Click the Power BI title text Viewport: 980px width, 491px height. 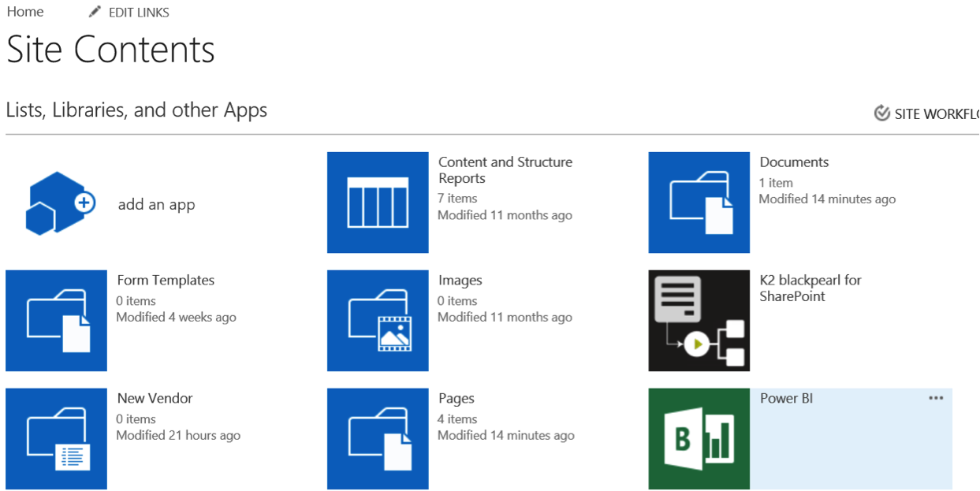[x=786, y=399]
